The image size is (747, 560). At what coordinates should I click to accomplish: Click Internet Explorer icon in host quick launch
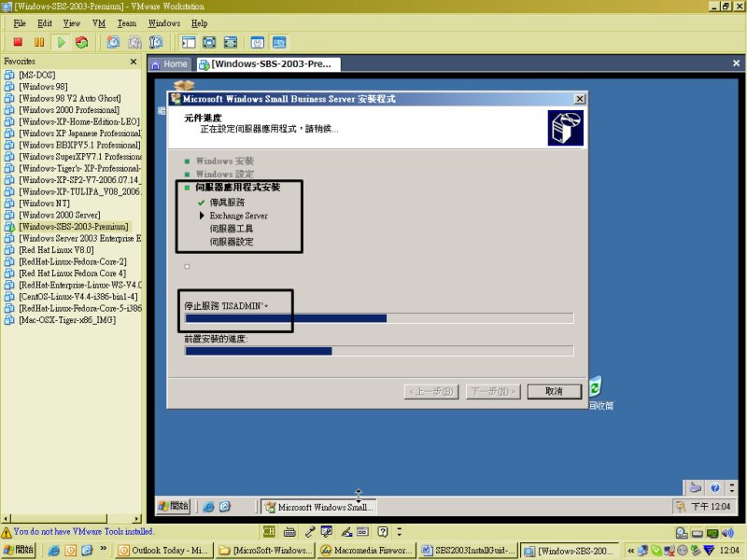[54, 551]
